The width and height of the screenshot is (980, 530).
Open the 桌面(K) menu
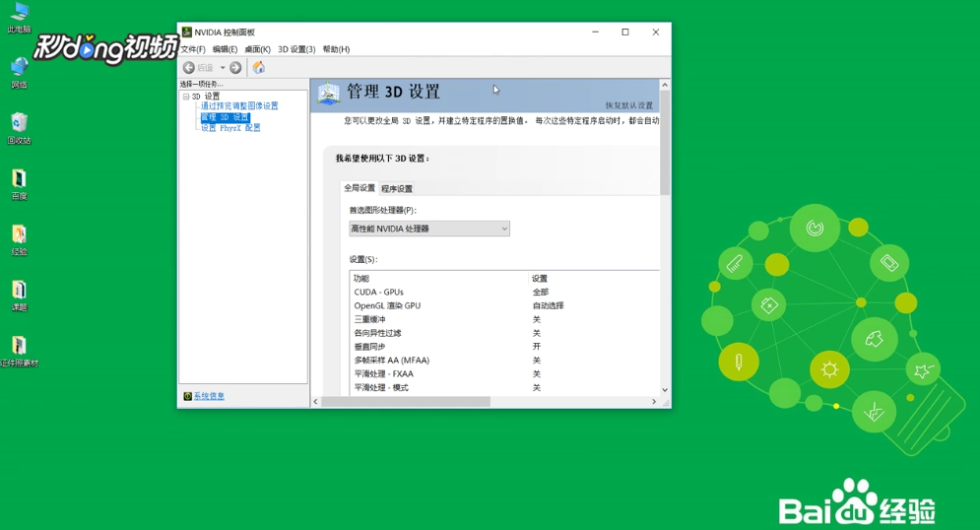[x=257, y=49]
